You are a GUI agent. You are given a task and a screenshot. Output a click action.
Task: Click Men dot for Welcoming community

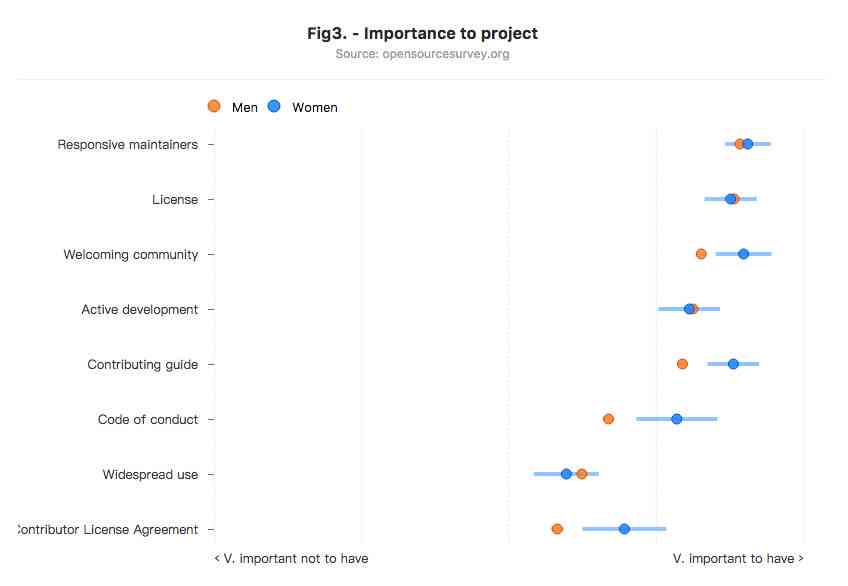coord(701,254)
